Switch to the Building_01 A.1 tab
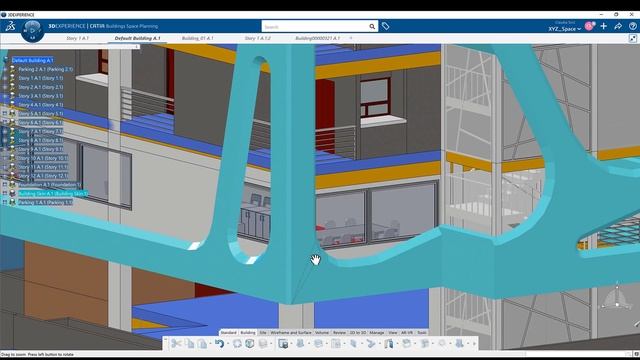The height and width of the screenshot is (360, 640). [197, 38]
